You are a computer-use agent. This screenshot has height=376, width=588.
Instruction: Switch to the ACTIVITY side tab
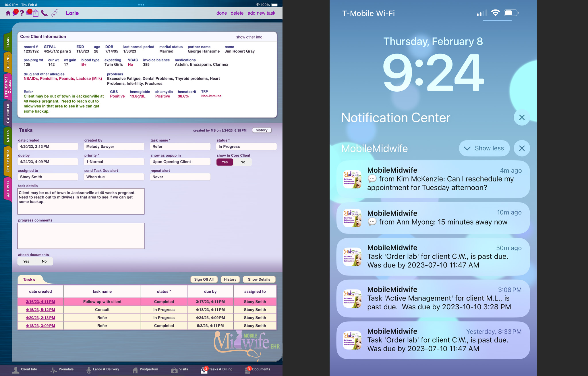click(8, 189)
